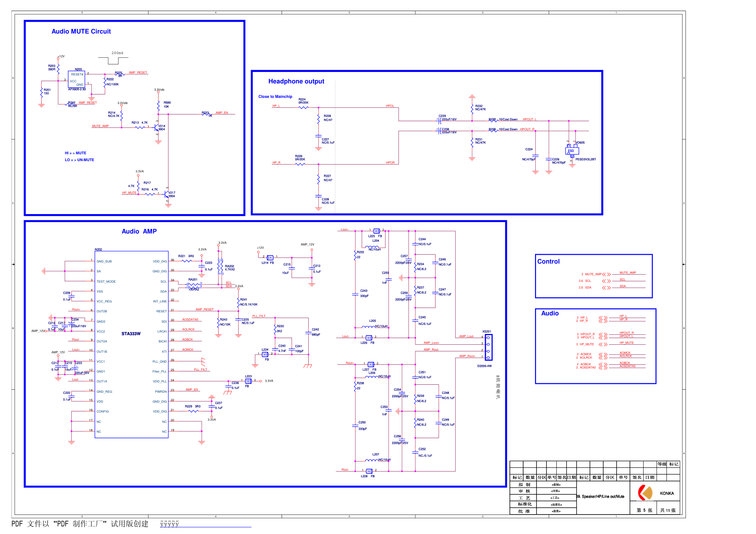The width and height of the screenshot is (756, 534).
Task: Click the 'Close to Mainchip' note
Action: (275, 97)
